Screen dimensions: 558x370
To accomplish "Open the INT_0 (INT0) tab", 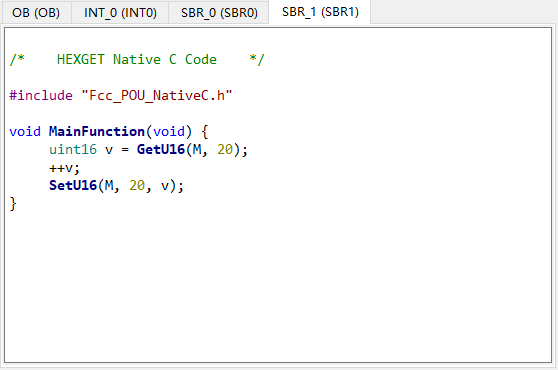I will click(120, 13).
